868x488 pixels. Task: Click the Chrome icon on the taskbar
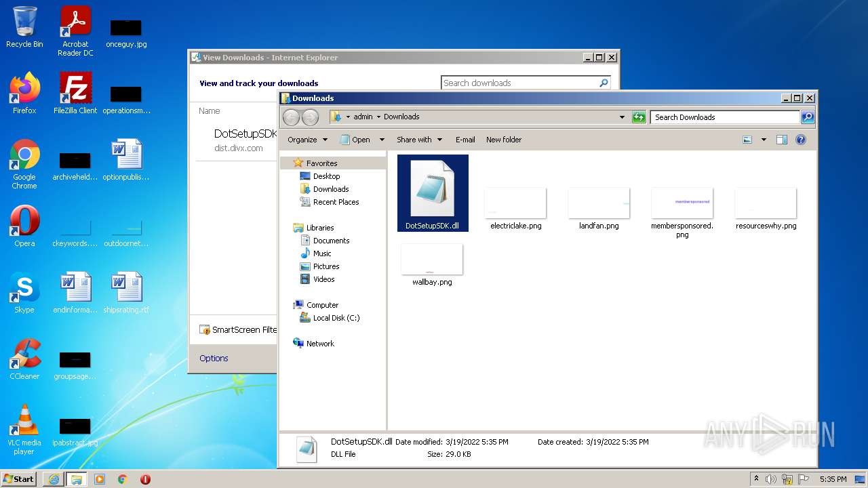123,479
